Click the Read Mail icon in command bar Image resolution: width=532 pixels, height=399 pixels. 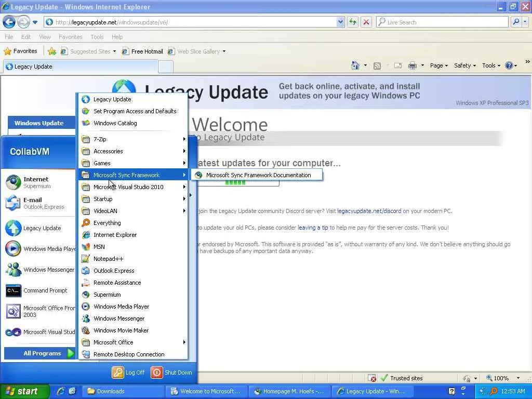point(398,65)
